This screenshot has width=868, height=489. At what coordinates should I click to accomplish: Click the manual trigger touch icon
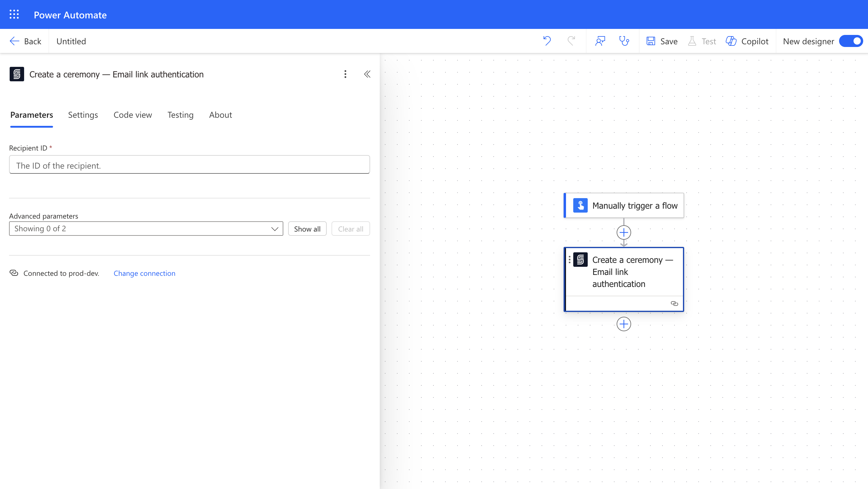[x=580, y=205]
